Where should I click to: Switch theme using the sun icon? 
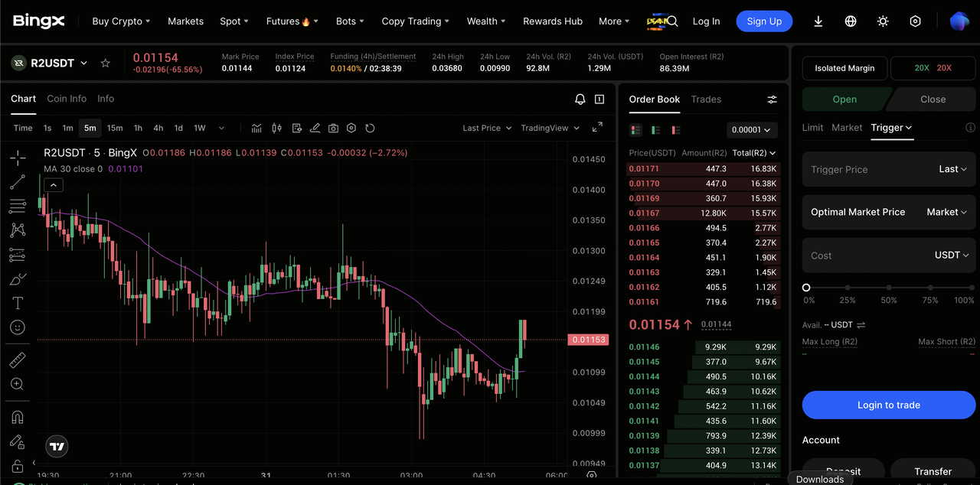pos(883,21)
